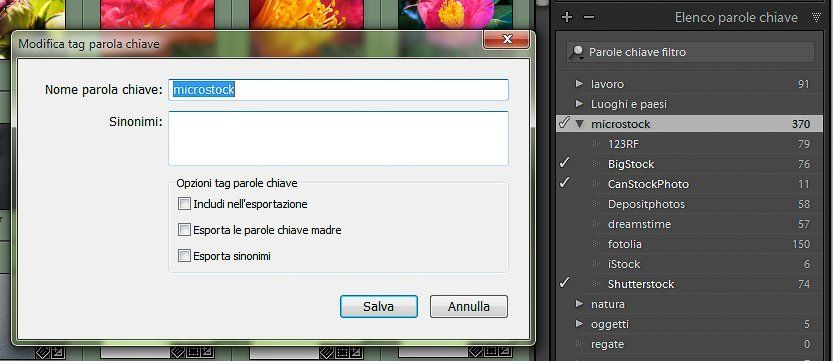833x361 pixels.
Task: Enable Includi nell'esportazione checkbox
Action: (x=184, y=204)
